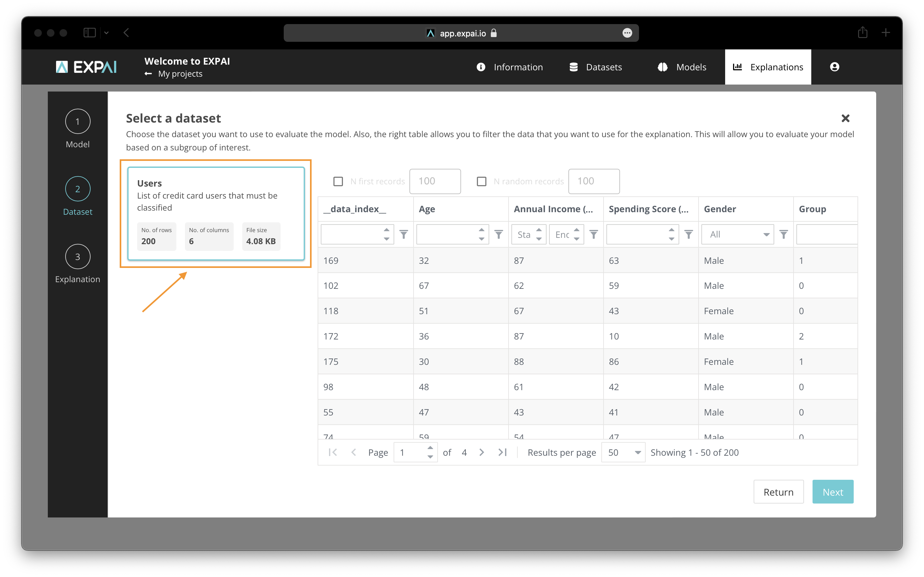Click the Models brain icon
The height and width of the screenshot is (577, 924).
pos(663,67)
